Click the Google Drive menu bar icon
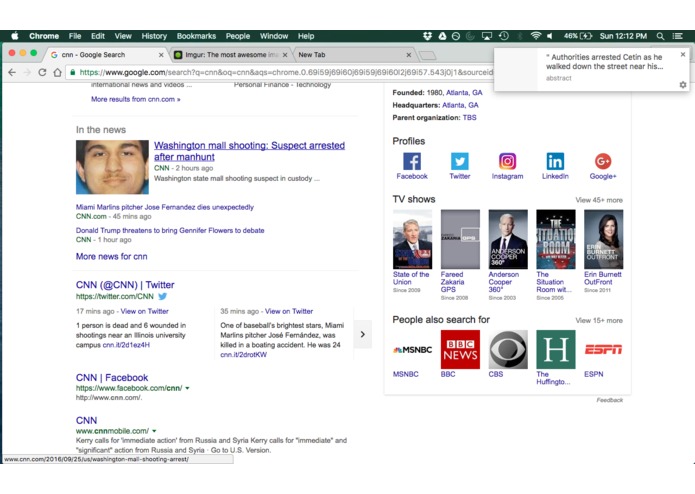This screenshot has width=695, height=494. point(442,36)
